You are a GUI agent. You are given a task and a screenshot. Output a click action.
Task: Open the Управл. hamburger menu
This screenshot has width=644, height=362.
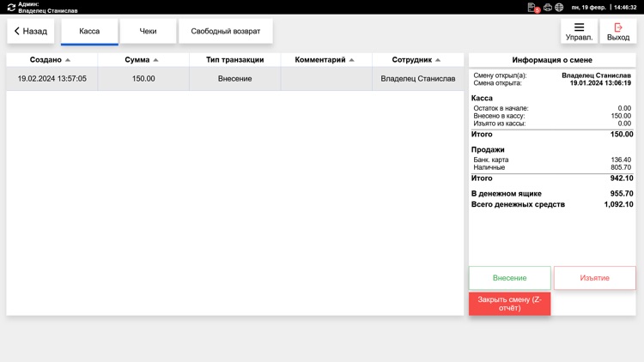point(579,31)
